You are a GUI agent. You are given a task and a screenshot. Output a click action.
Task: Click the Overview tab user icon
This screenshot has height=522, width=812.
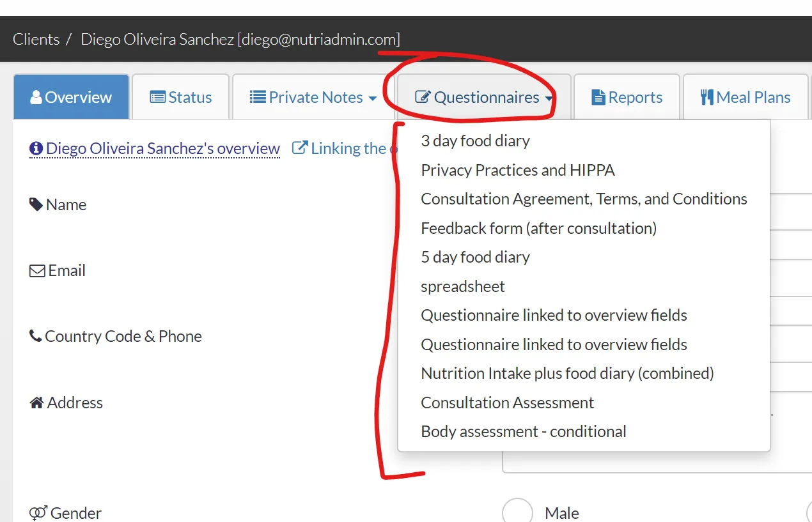point(36,98)
